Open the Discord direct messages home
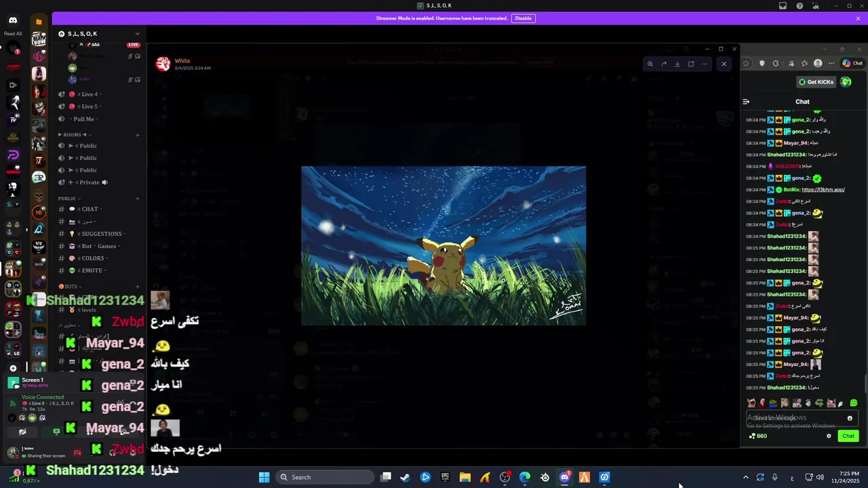The width and height of the screenshot is (868, 488). pos(13,21)
